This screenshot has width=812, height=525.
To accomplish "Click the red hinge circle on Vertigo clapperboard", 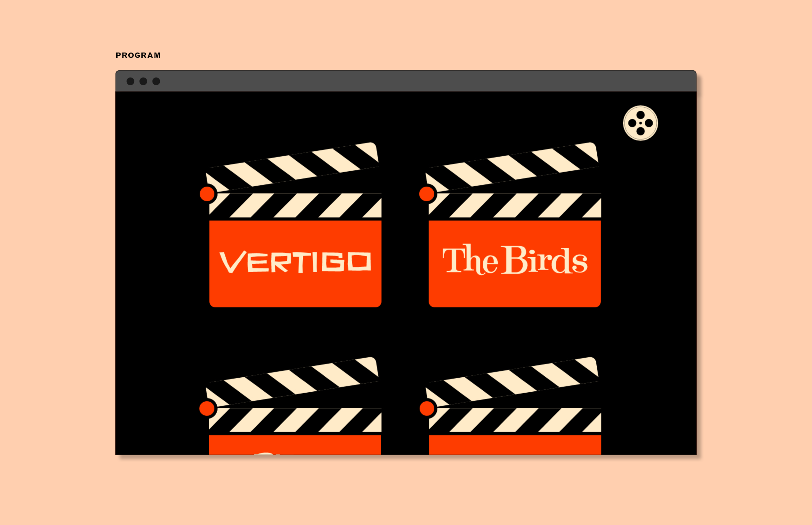I will [x=207, y=194].
